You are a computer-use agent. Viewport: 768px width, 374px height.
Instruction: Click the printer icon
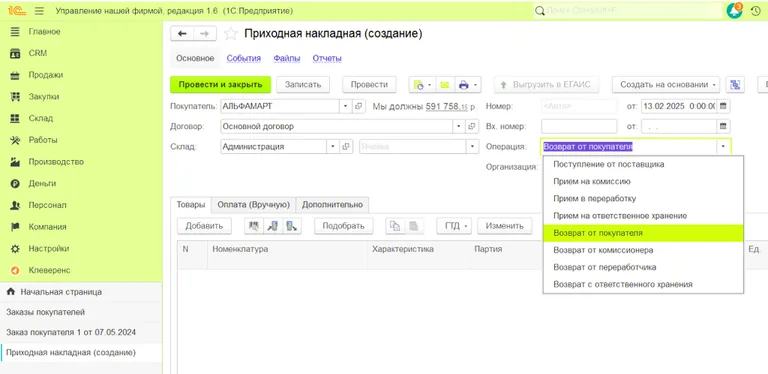click(x=463, y=85)
